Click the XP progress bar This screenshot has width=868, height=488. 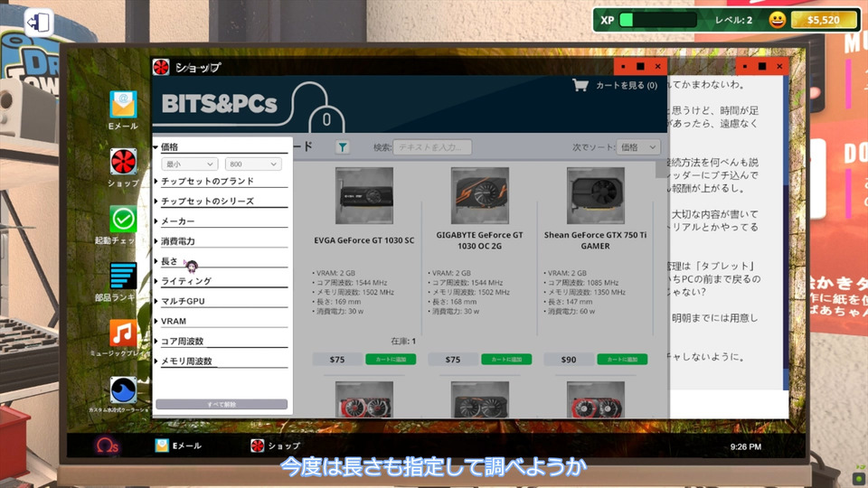tap(657, 20)
